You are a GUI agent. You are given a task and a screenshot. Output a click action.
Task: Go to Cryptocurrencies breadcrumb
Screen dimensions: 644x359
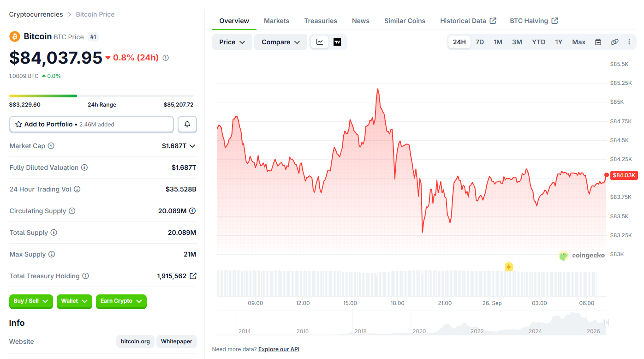tap(36, 14)
